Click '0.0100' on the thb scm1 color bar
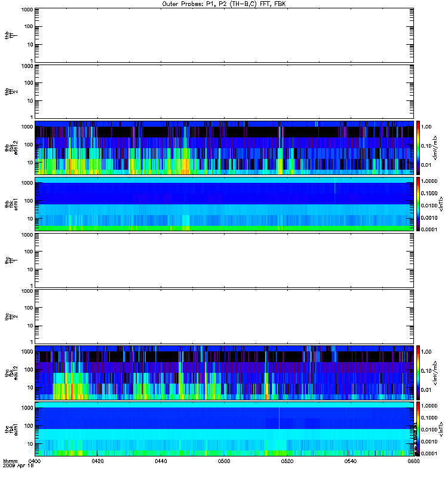 (x=429, y=206)
